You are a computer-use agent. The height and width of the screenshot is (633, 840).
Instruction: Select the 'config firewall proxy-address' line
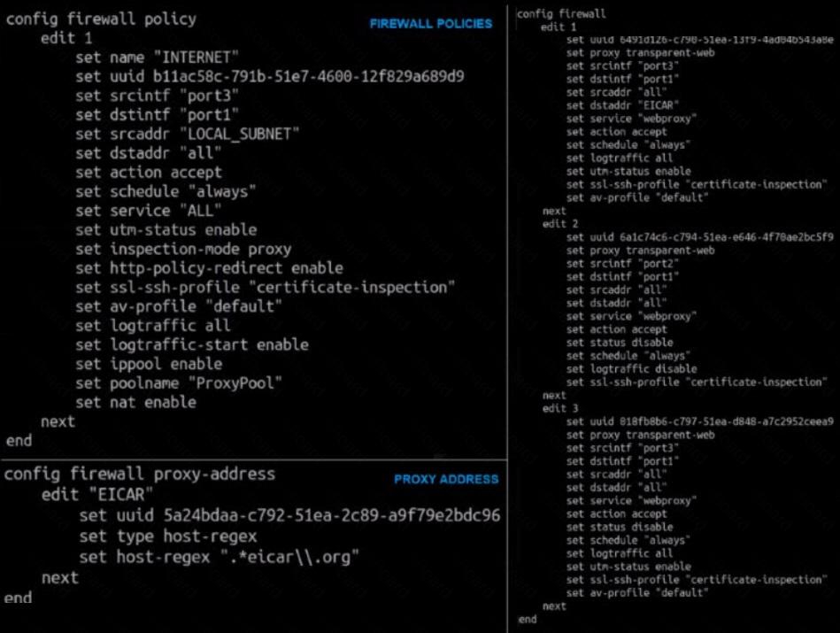coord(140,475)
